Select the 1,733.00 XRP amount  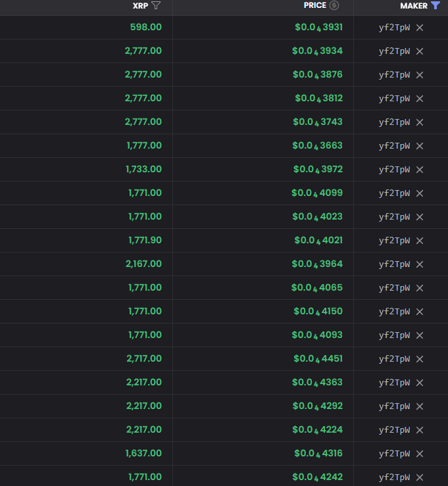coord(143,169)
